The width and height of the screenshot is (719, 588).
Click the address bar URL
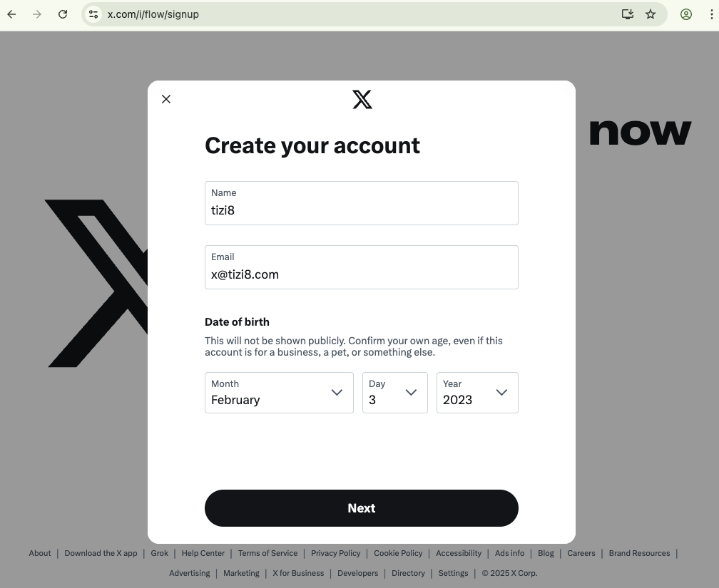(x=153, y=14)
